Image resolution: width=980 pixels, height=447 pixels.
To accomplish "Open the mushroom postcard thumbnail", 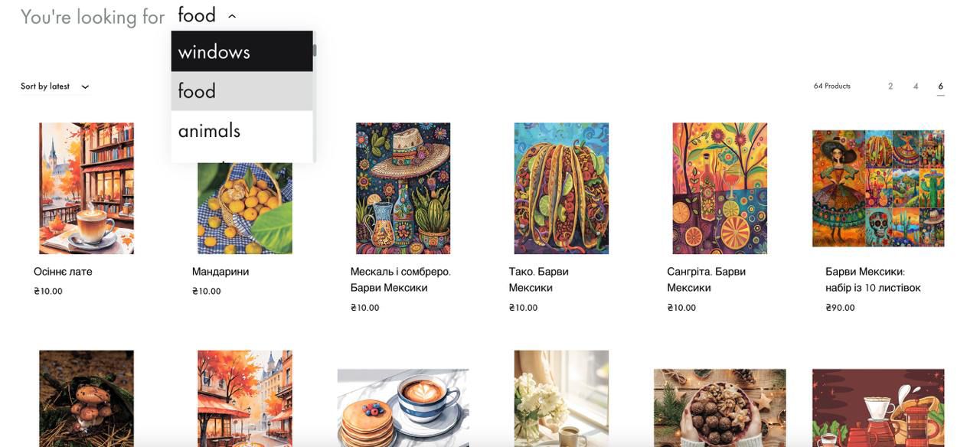I will click(x=87, y=399).
